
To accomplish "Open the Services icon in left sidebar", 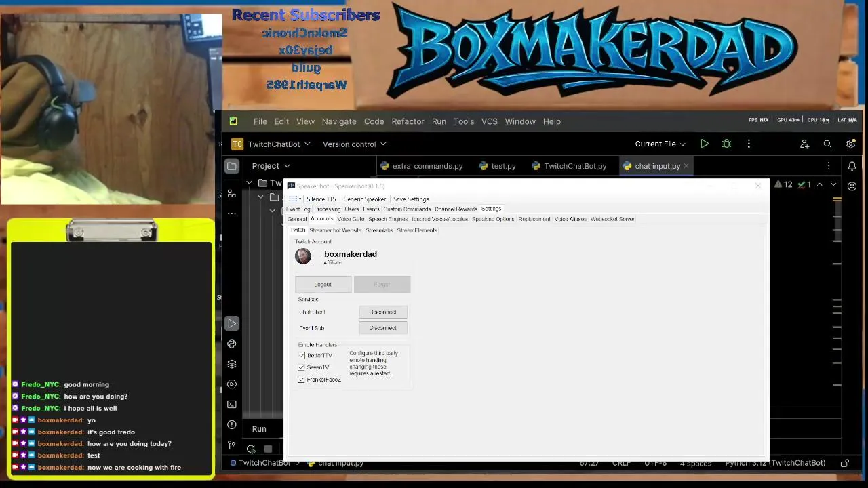I will (232, 384).
